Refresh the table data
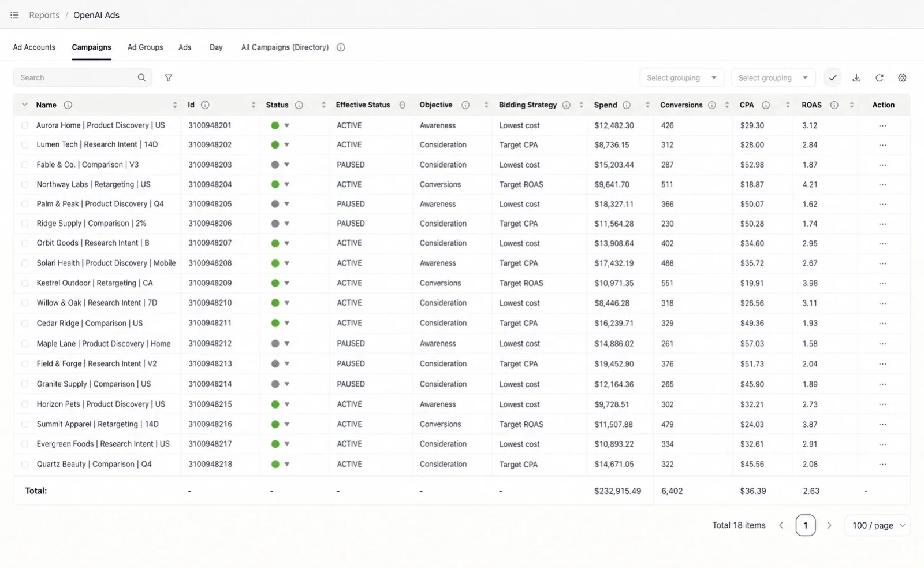This screenshot has height=568, width=924. coord(879,77)
